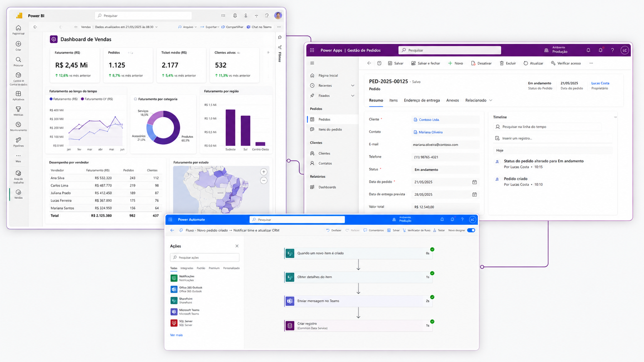Viewport: 644px width, 362px height.
Task: Collapse Power Apps navigation hamburger menu
Action: [312, 63]
